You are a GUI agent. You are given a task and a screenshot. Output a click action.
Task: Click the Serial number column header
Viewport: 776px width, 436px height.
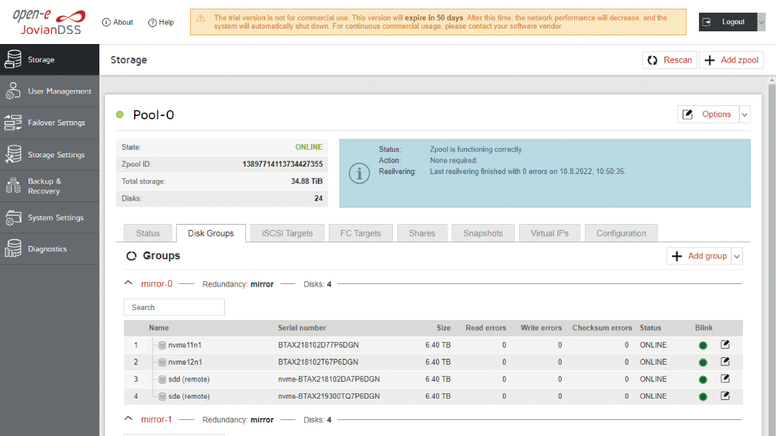(302, 328)
